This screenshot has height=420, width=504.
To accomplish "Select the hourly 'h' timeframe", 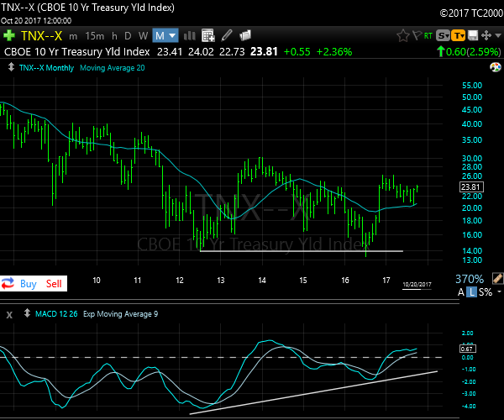I will pyautogui.click(x=114, y=36).
